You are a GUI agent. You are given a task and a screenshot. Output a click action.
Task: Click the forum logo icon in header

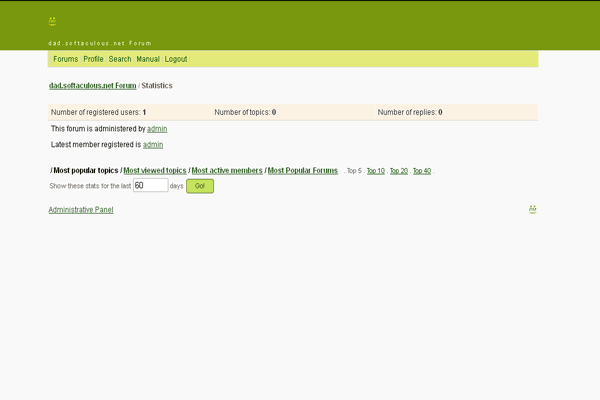[x=52, y=20]
